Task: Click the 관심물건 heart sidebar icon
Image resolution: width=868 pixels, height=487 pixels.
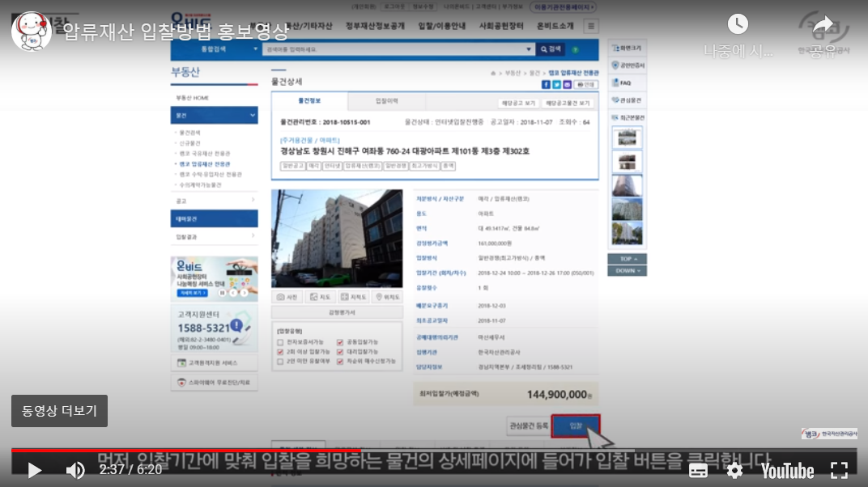Action: (x=627, y=100)
